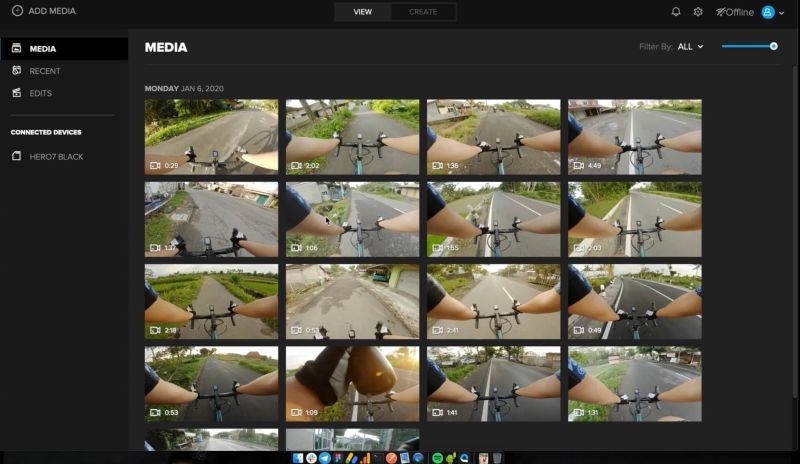The height and width of the screenshot is (464, 800).
Task: Open the notifications bell
Action: (x=676, y=11)
